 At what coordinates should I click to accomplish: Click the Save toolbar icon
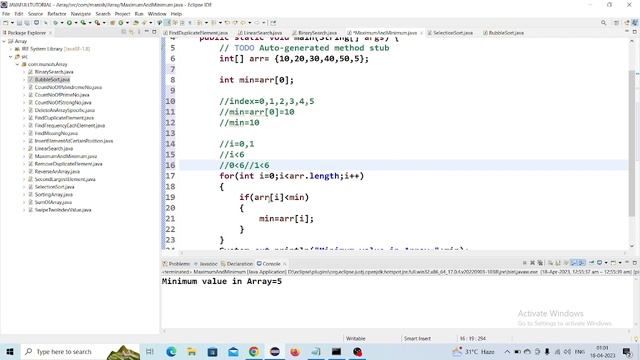point(19,23)
